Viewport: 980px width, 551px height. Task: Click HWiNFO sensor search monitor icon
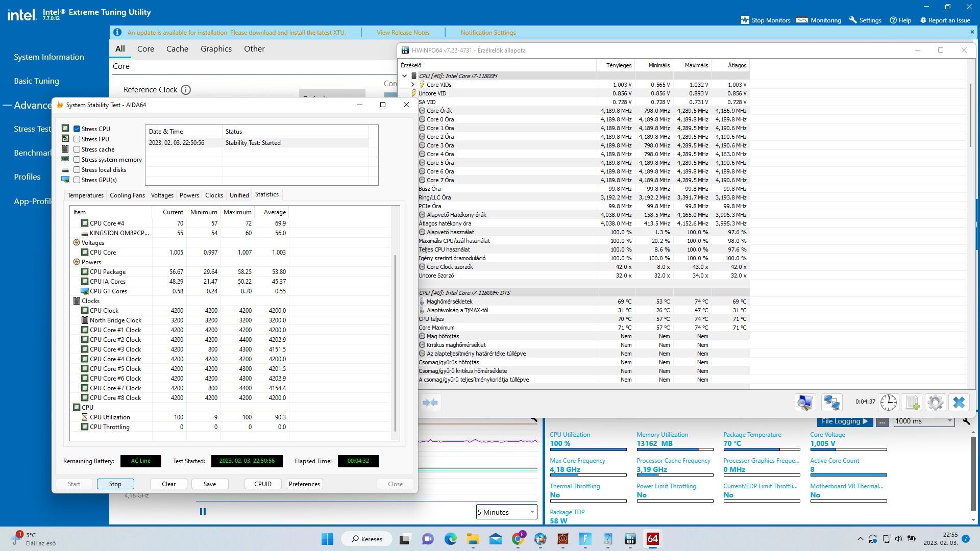click(805, 403)
